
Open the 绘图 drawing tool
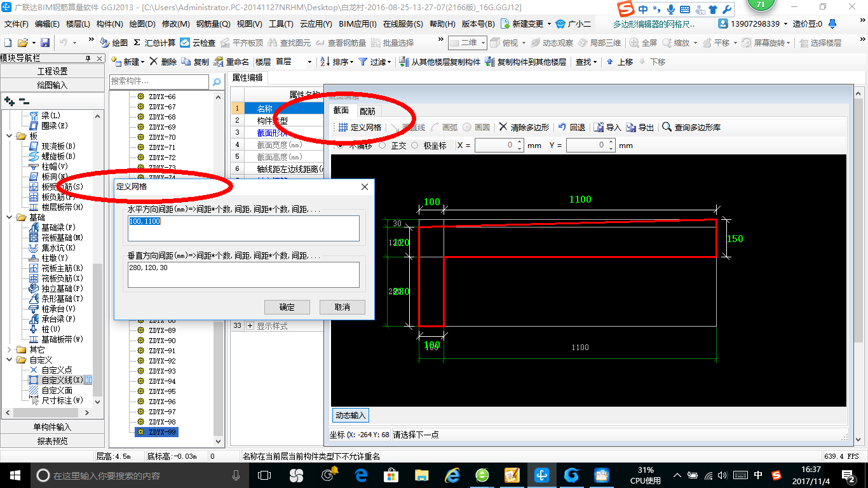(x=114, y=43)
